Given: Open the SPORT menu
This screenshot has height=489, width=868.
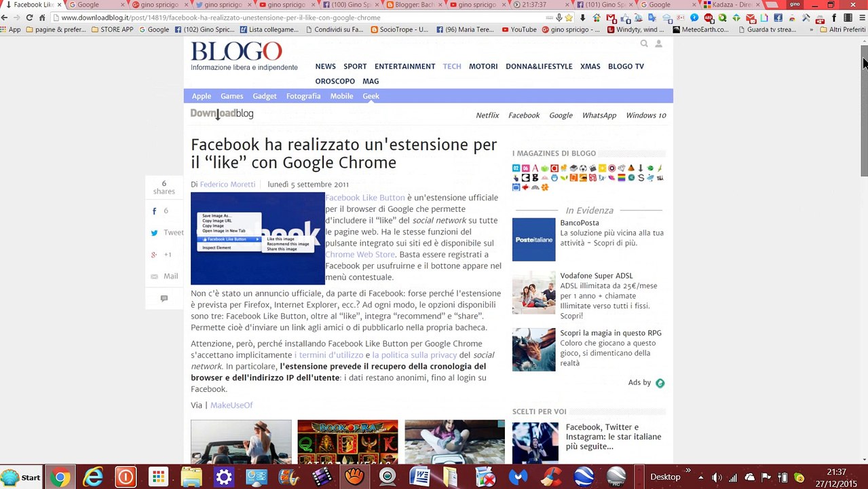Looking at the screenshot, I should [x=355, y=67].
